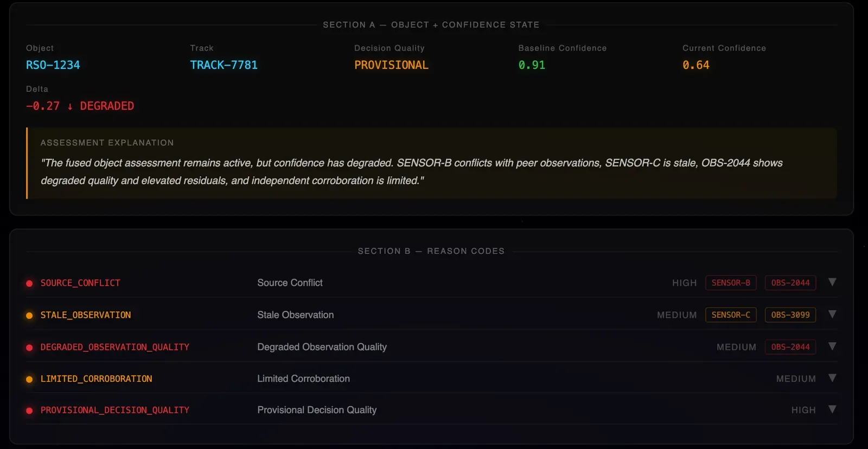Click the SOURCE_CONFLICT reason code
The image size is (868, 449).
point(80,283)
